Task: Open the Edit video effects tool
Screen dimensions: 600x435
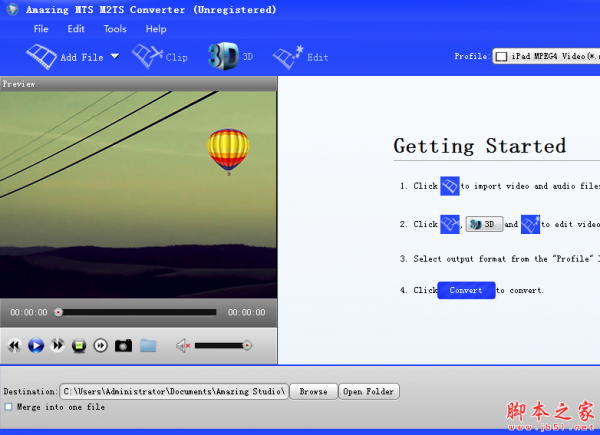Action: coord(300,57)
